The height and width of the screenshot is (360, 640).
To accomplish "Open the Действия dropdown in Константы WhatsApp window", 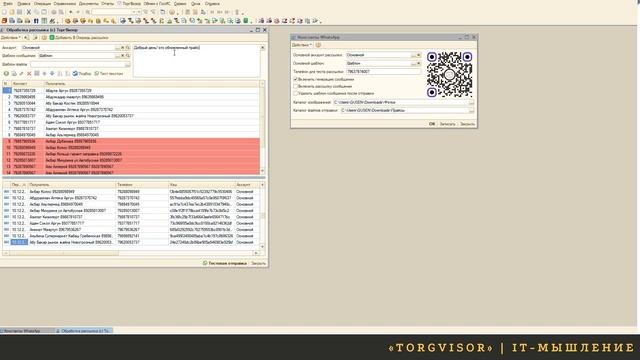I will point(302,45).
